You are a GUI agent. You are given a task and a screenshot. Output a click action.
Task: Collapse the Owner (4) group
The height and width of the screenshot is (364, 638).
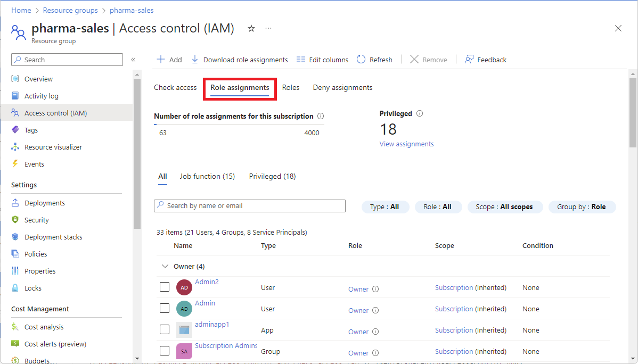(x=165, y=267)
